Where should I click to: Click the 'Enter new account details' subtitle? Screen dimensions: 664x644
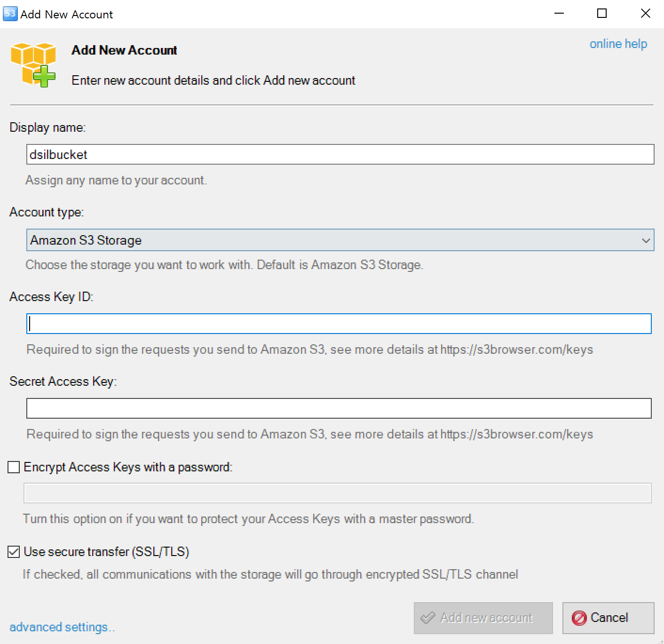213,80
